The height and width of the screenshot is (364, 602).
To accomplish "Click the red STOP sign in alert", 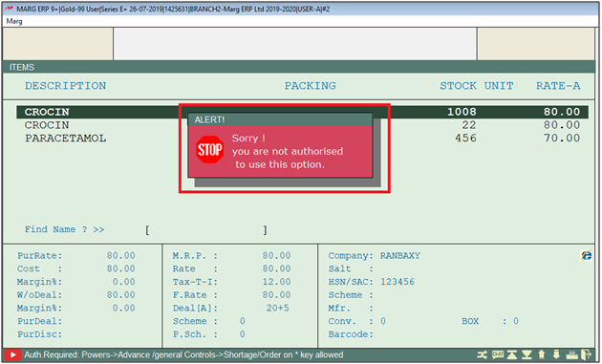I will pos(209,150).
